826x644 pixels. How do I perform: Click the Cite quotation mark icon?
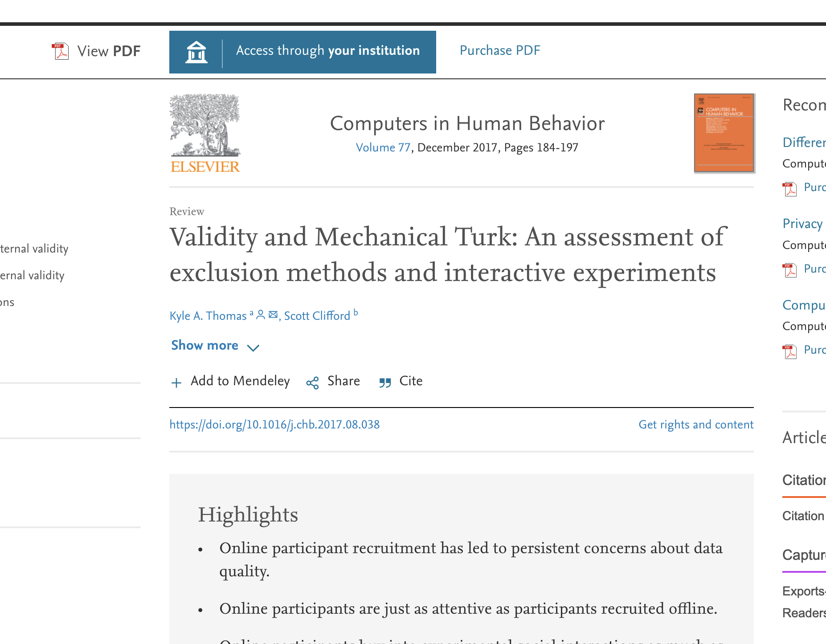(385, 383)
